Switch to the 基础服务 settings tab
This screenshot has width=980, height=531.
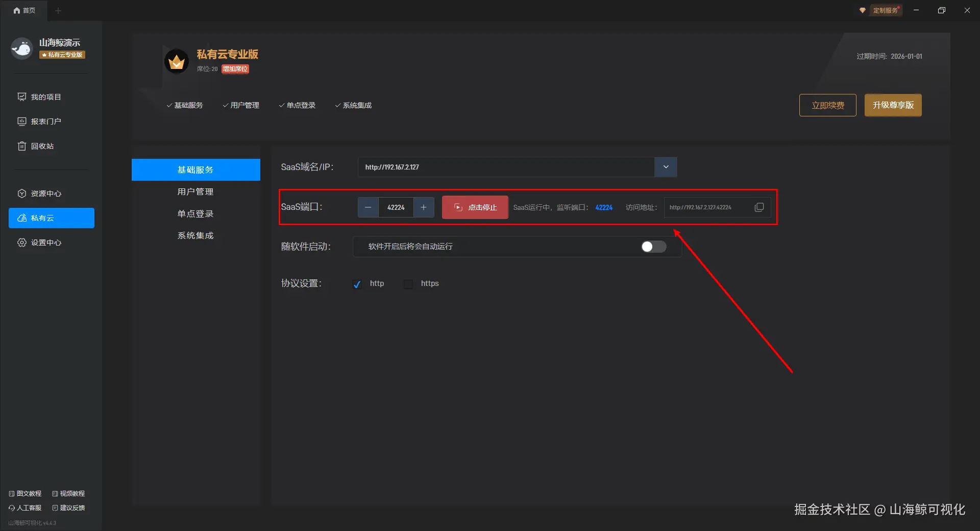tap(196, 170)
